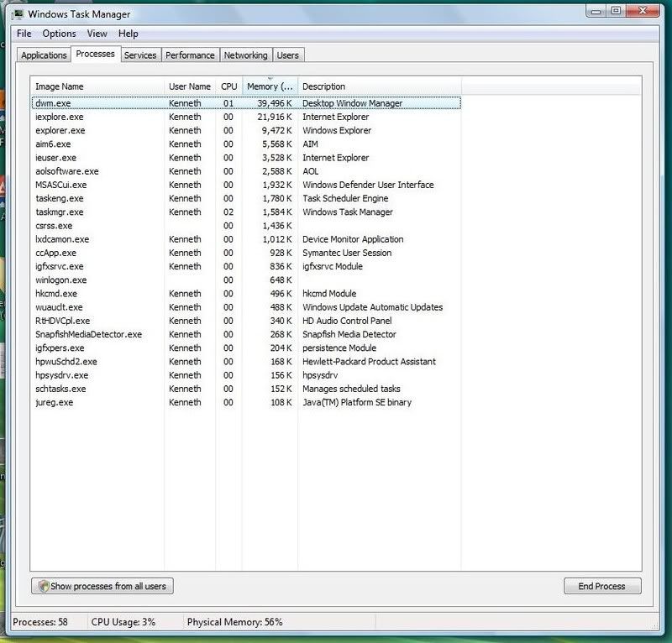The height and width of the screenshot is (643, 672).
Task: Sort by User Name column header
Action: click(190, 86)
